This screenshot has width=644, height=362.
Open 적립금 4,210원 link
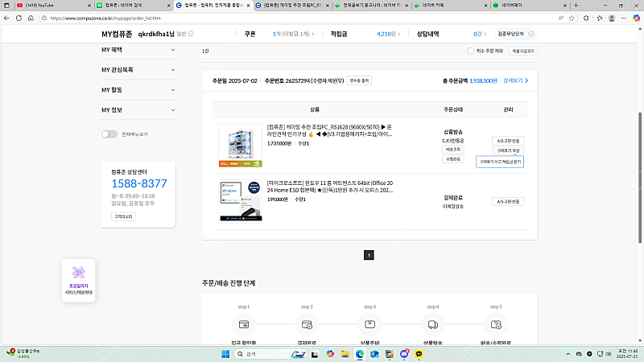click(x=388, y=34)
